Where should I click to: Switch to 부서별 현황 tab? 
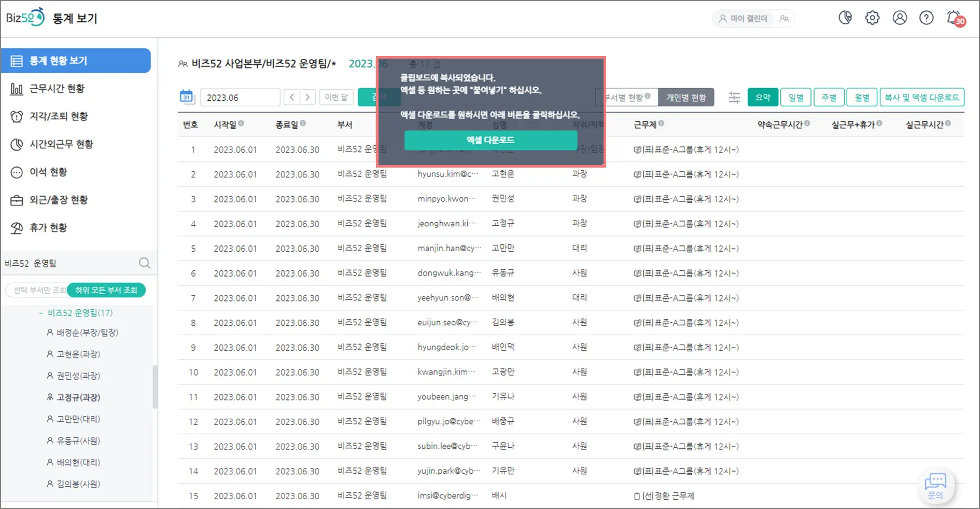tap(627, 97)
